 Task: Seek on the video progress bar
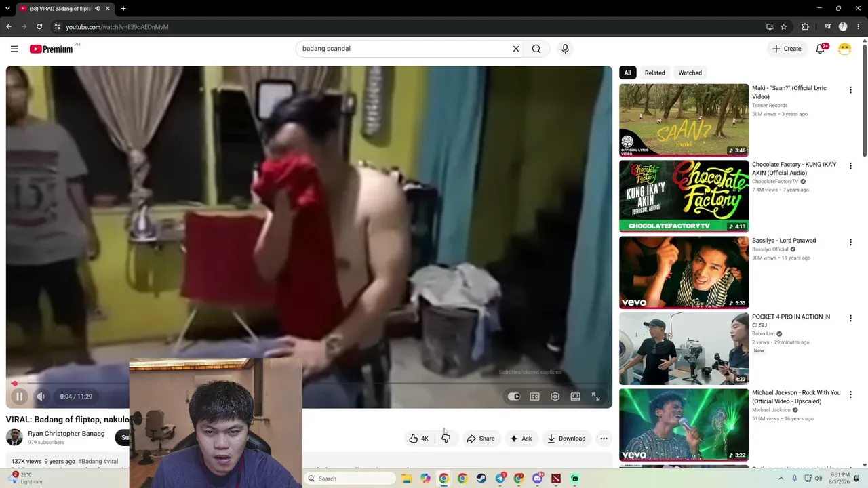click(309, 384)
